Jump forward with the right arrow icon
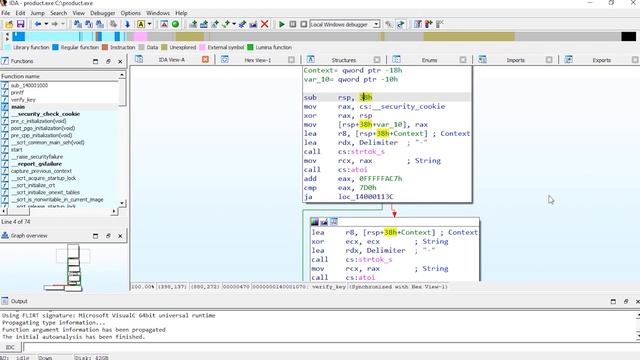The width and height of the screenshot is (640, 360). tap(54, 24)
